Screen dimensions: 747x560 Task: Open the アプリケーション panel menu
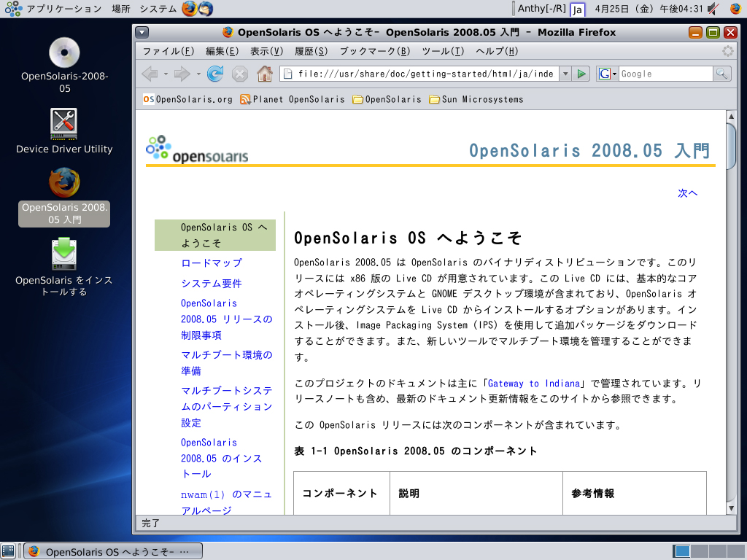(53, 9)
